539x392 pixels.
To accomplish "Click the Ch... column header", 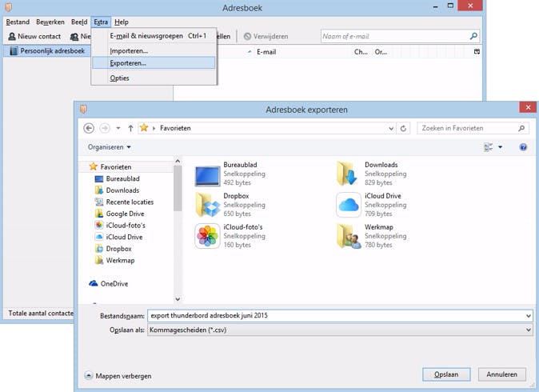I will point(361,52).
